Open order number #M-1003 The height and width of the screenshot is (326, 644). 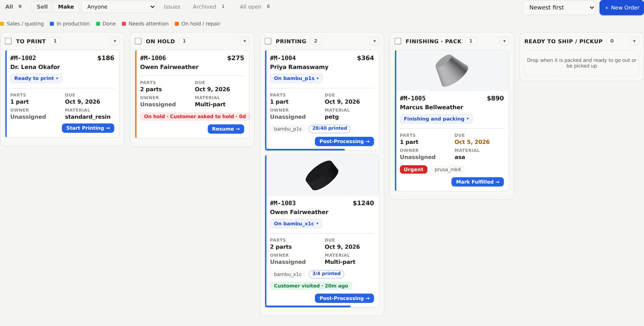point(283,203)
